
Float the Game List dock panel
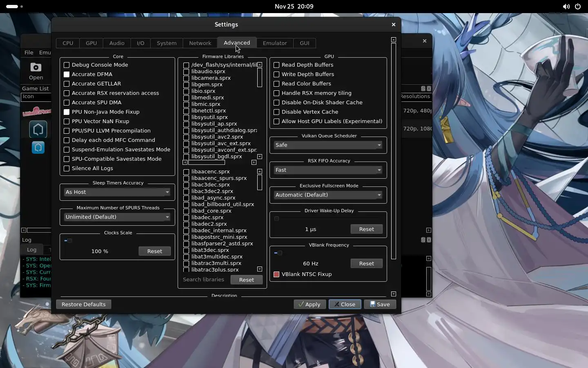423,88
